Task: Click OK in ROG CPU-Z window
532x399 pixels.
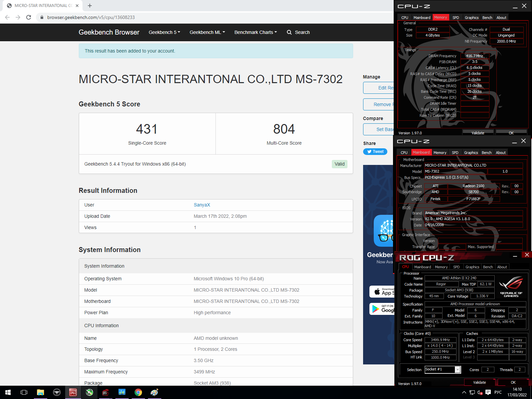Action: coord(513,382)
